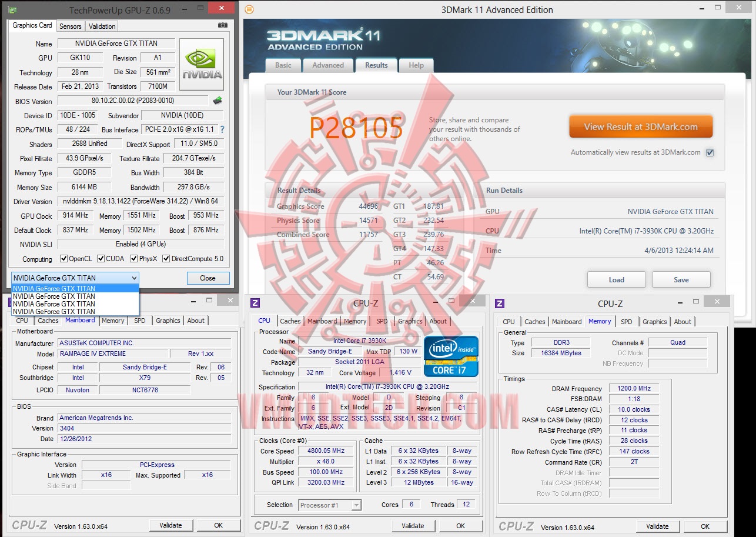Click OK in the CPU-Z memory timings window
This screenshot has height=537, width=756.
(x=705, y=526)
